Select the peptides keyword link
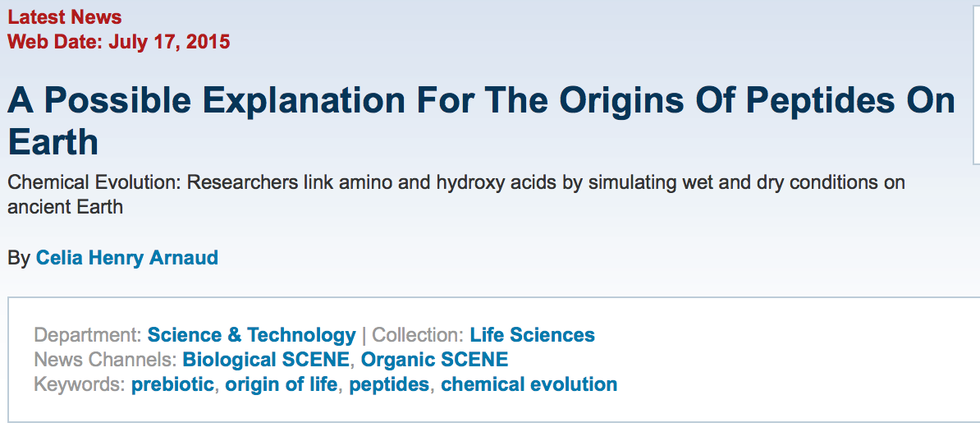The width and height of the screenshot is (980, 432). point(389,384)
